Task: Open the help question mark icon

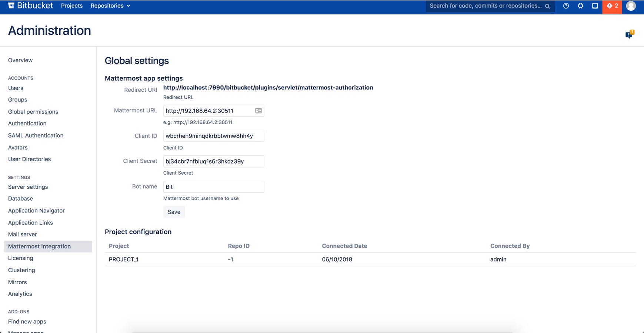Action: (x=566, y=6)
